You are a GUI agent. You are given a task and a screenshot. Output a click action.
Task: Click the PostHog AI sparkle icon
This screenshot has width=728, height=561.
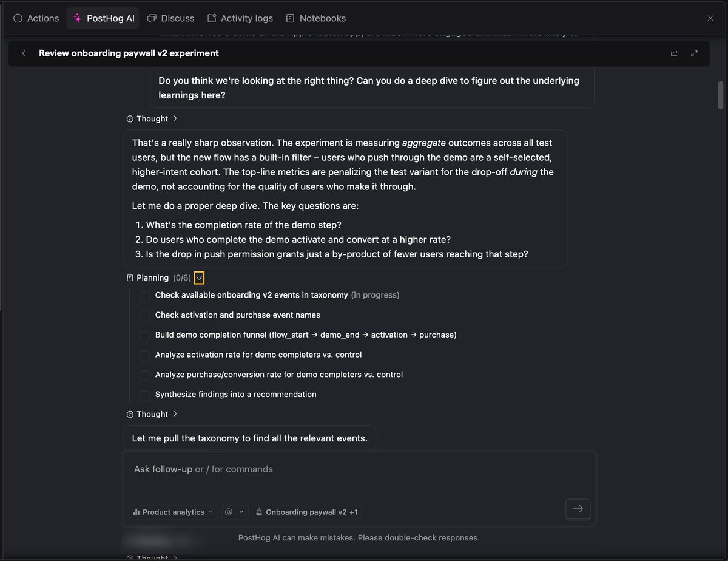point(78,18)
